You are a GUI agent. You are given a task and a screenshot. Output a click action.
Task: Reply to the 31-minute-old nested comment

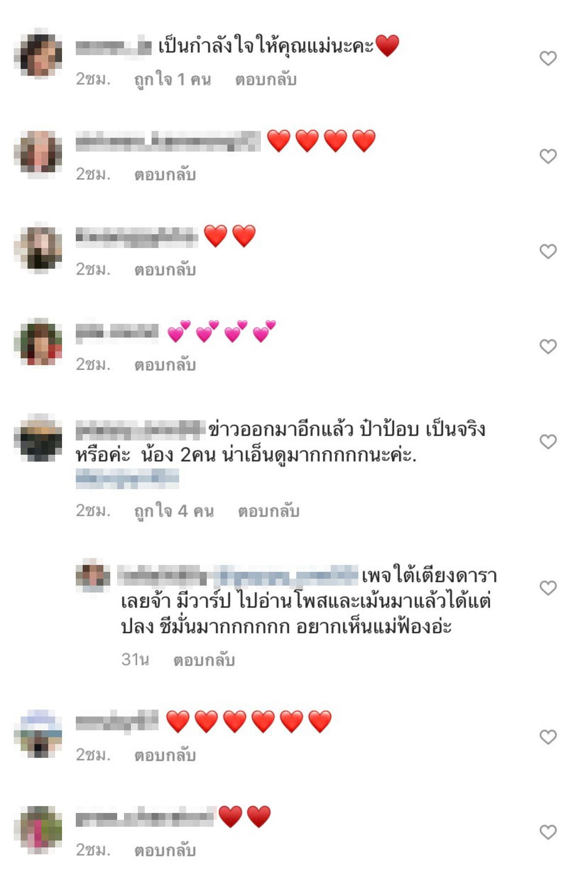coord(204,660)
